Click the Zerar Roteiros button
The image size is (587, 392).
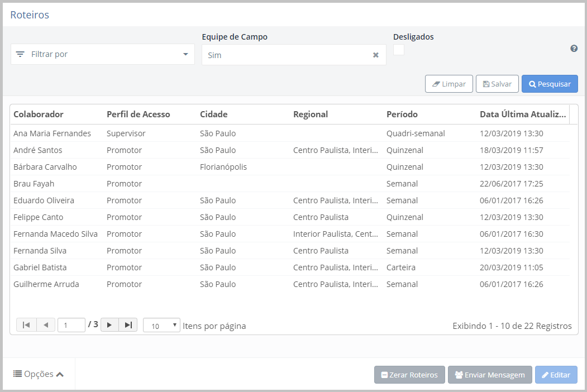point(409,375)
